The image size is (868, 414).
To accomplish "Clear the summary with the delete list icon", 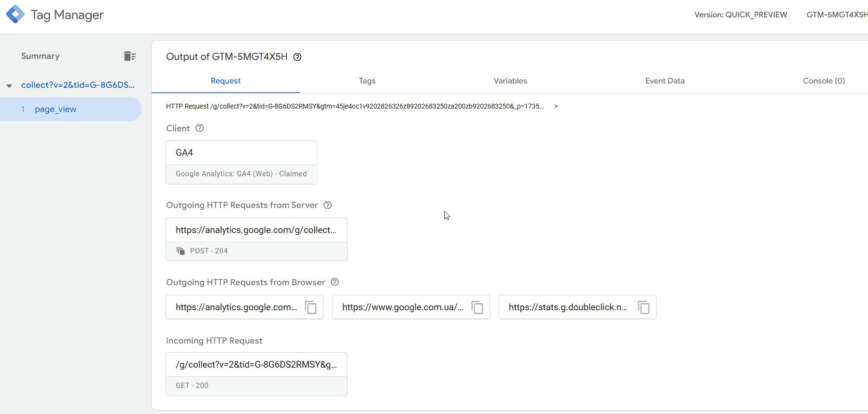I will coord(129,56).
